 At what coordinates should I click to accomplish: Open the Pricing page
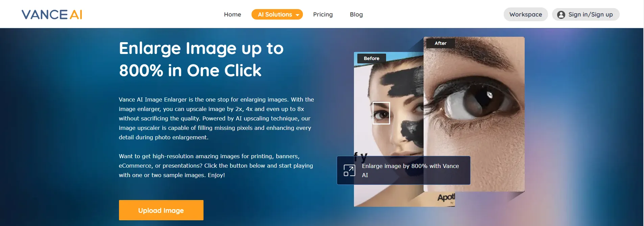(x=323, y=15)
